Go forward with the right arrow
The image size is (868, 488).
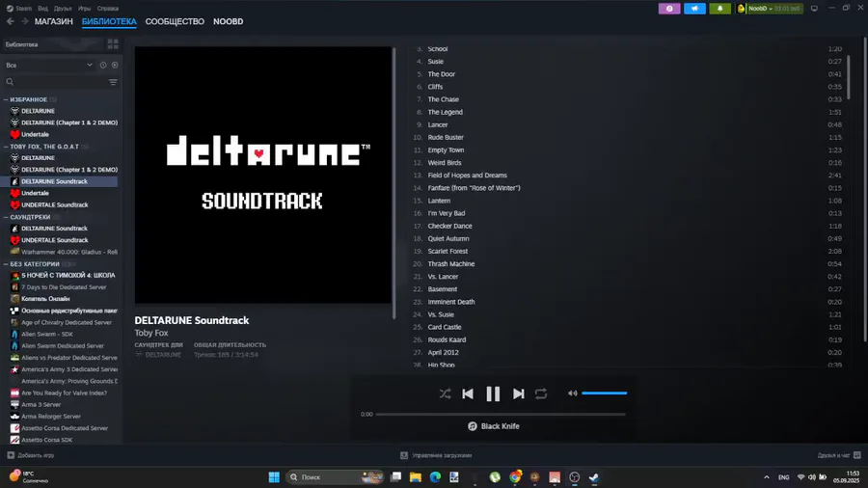coord(25,21)
